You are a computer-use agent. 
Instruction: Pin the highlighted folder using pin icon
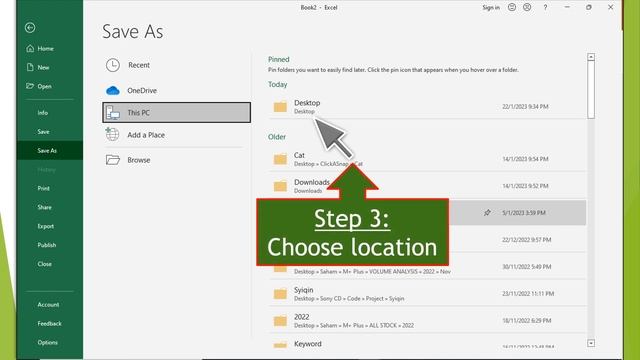(487, 213)
